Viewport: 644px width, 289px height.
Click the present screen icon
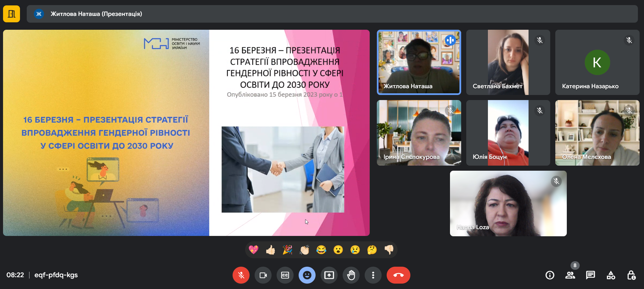pos(329,275)
